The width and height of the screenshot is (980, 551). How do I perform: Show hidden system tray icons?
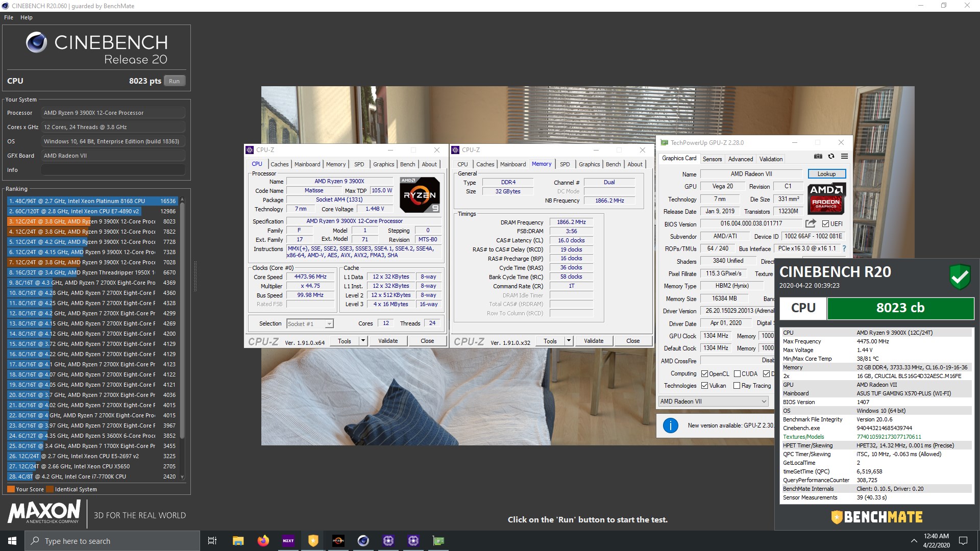click(x=914, y=541)
